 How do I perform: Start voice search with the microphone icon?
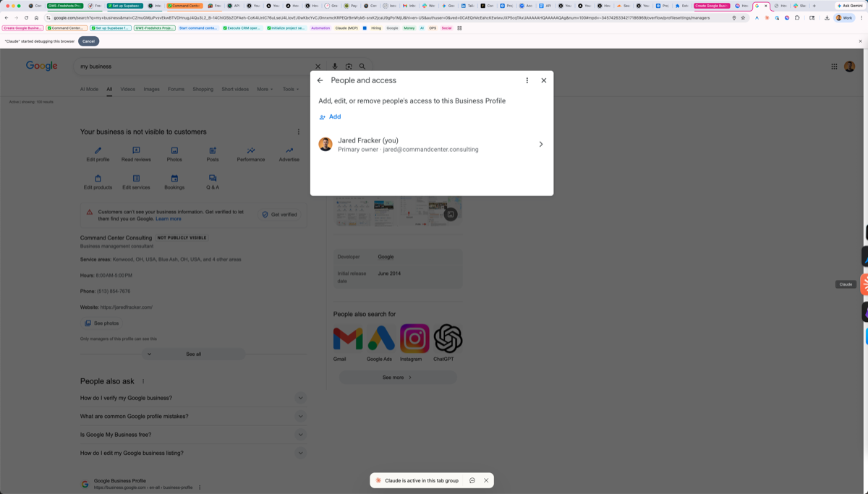334,65
